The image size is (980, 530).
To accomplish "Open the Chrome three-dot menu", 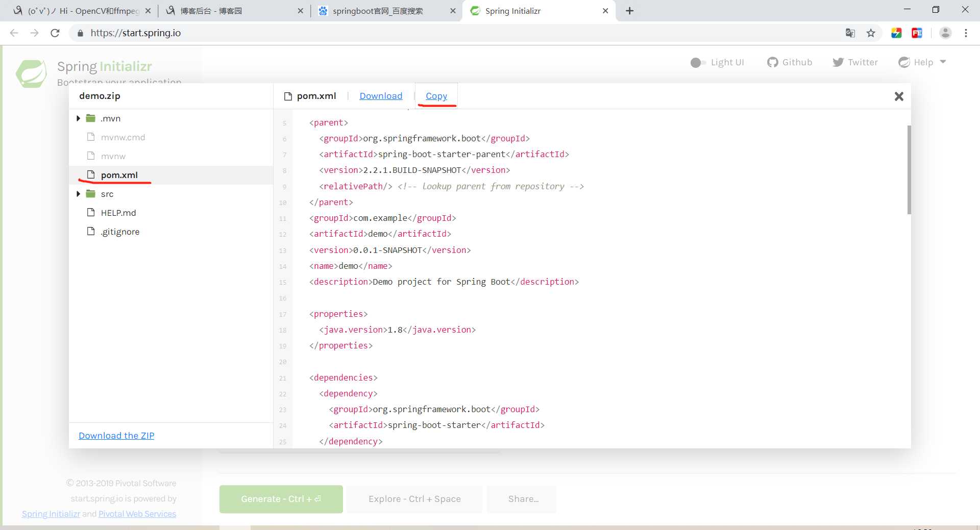I will (966, 33).
